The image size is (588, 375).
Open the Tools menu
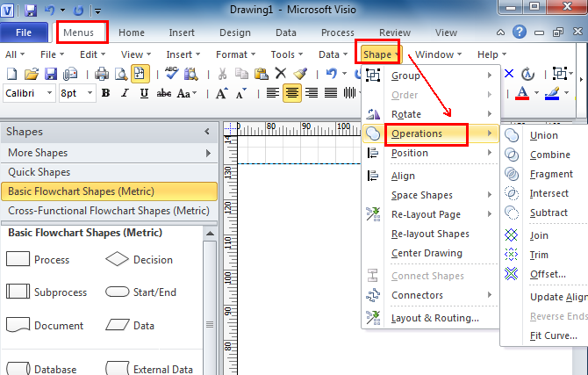point(287,54)
